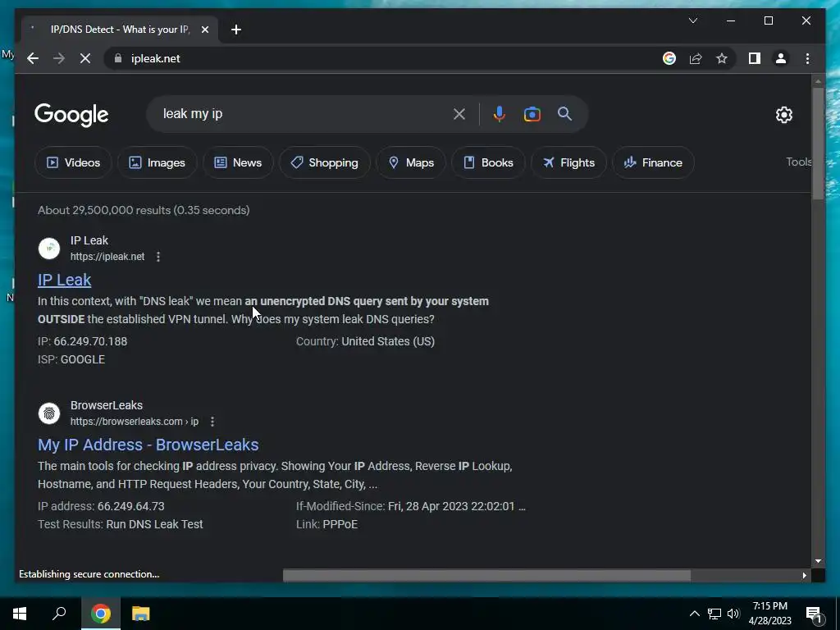This screenshot has width=840, height=630.
Task: Open the IP Leak result link
Action: (64, 280)
